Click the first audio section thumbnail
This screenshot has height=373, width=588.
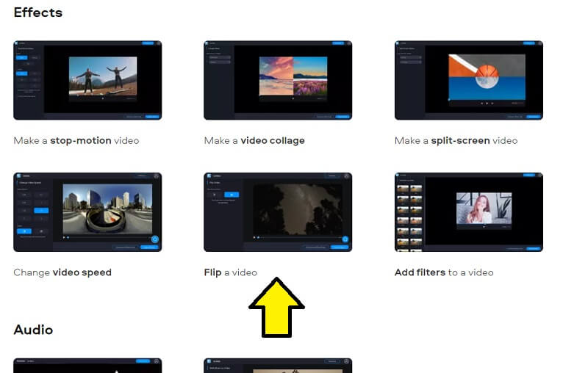(87, 366)
